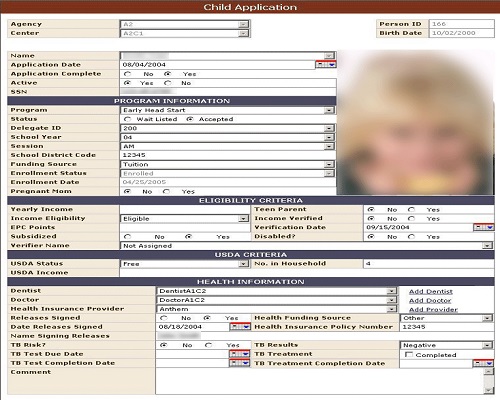The width and height of the screenshot is (500, 400).
Task: Select No for Teen Parent
Action: (371, 210)
